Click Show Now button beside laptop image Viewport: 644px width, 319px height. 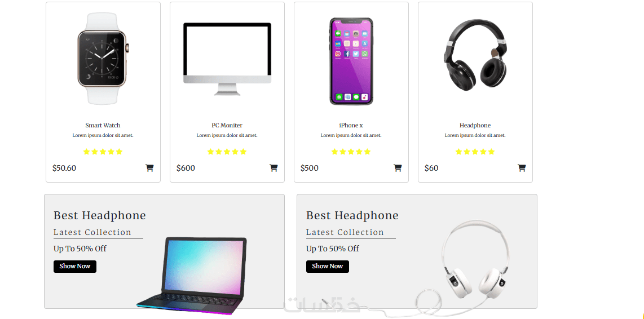[x=75, y=267]
